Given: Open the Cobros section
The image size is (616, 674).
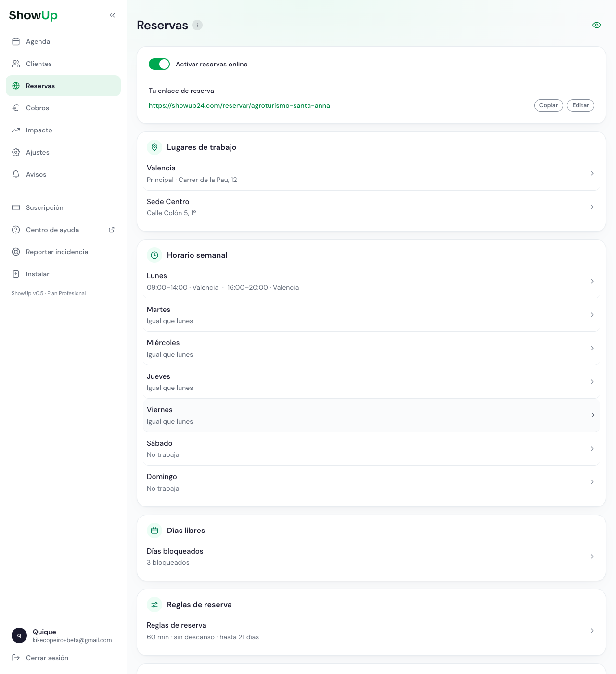Looking at the screenshot, I should tap(63, 108).
